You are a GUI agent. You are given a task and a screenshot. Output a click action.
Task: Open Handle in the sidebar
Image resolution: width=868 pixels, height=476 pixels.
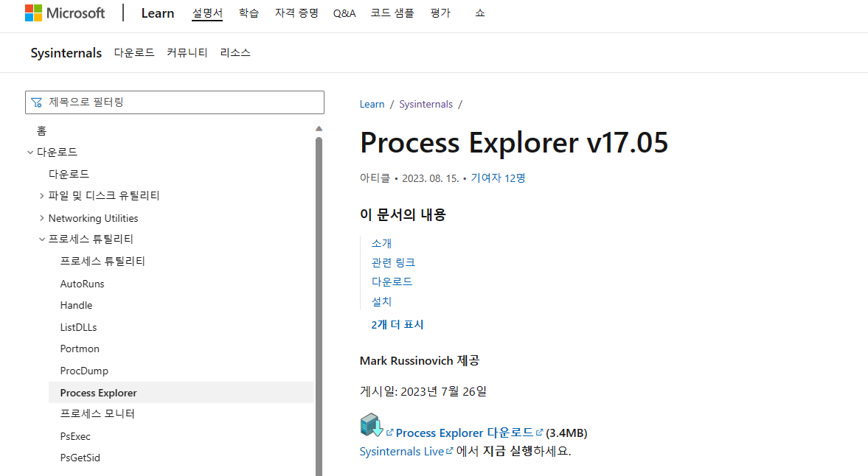[76, 305]
